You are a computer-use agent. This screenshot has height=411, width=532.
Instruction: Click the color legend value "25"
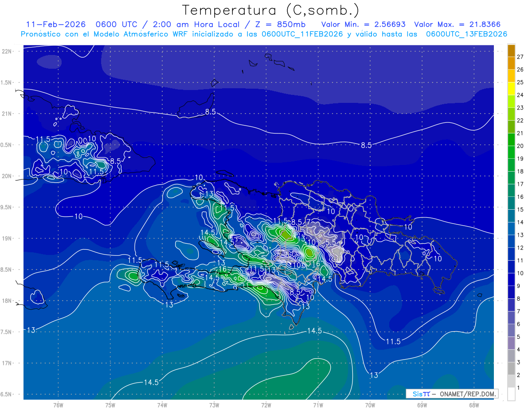click(520, 82)
